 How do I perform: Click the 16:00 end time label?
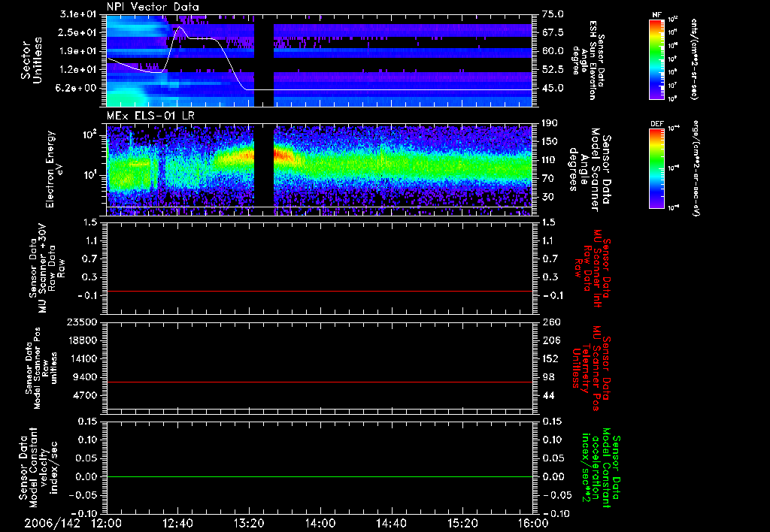click(532, 523)
